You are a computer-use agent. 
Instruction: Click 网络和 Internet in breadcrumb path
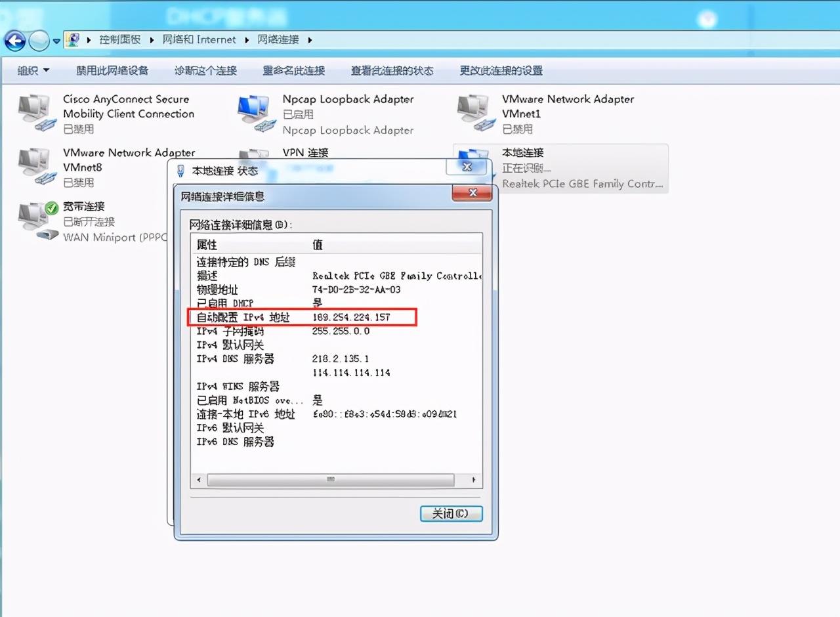199,40
